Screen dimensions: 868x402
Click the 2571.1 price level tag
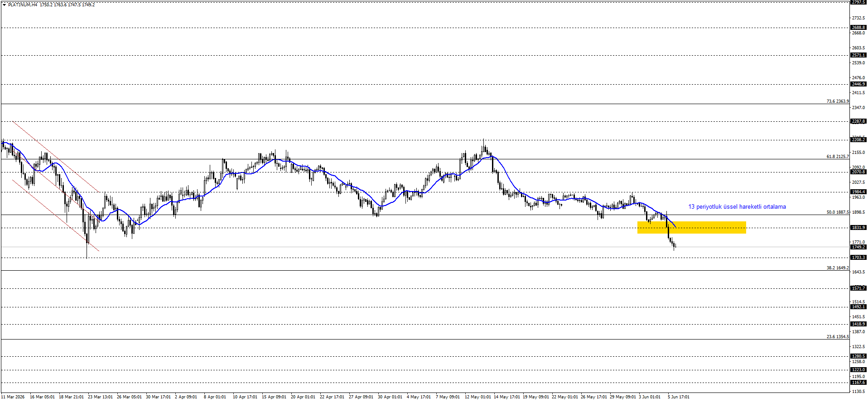click(858, 55)
